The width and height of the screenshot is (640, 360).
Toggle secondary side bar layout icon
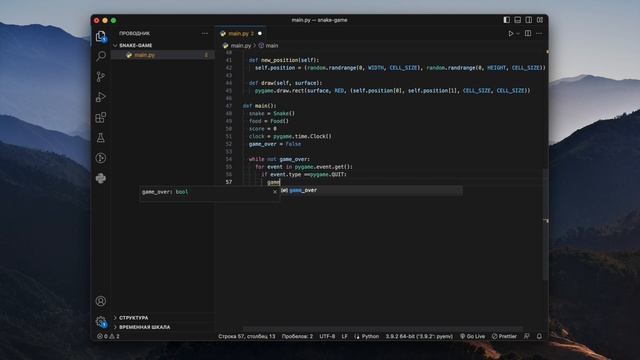pos(529,20)
